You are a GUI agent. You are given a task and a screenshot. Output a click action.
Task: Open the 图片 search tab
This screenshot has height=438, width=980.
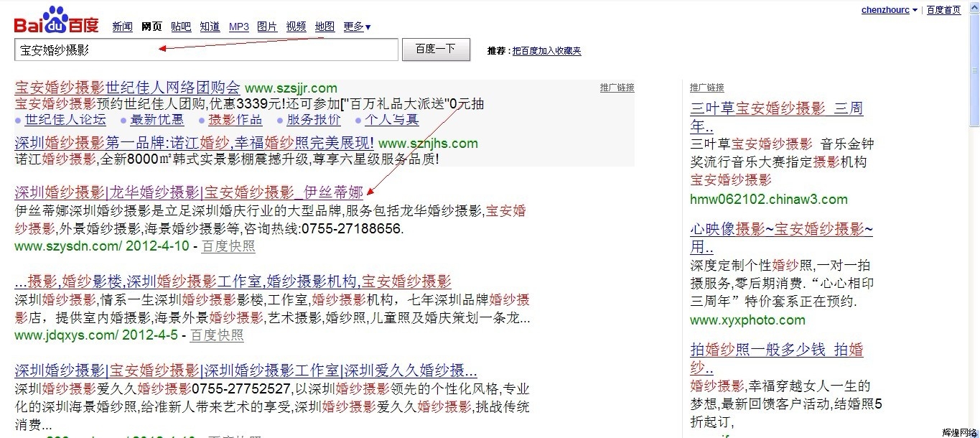(267, 27)
